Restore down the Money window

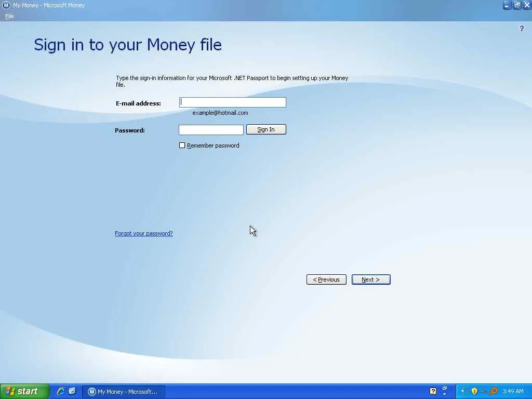coord(517,5)
